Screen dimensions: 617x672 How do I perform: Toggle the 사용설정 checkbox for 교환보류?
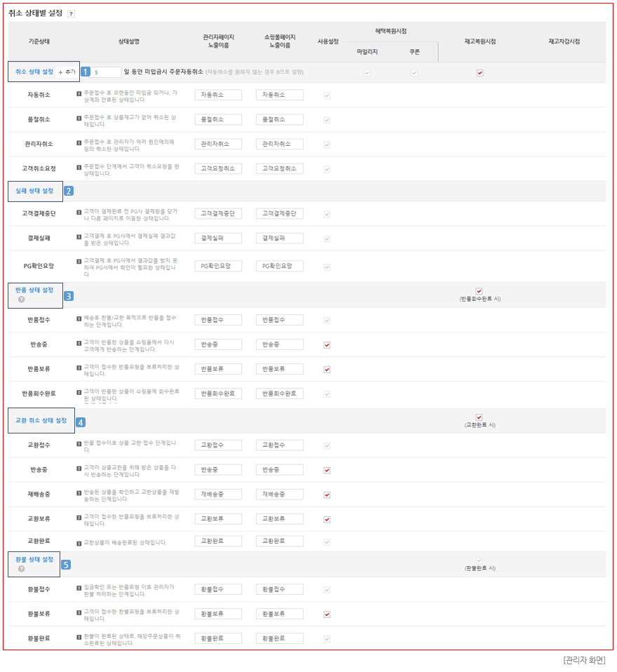click(x=327, y=519)
